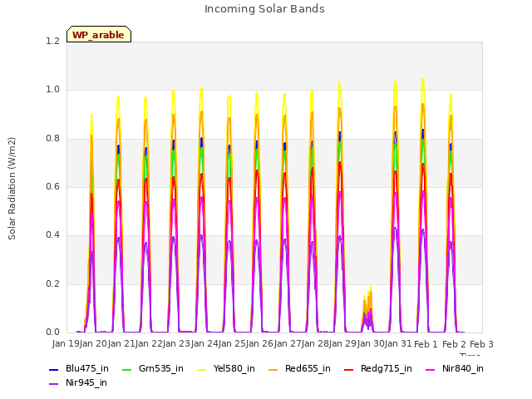Click the 0.8 y-axis tick label
The width and height of the screenshot is (532, 399).
[x=52, y=139]
